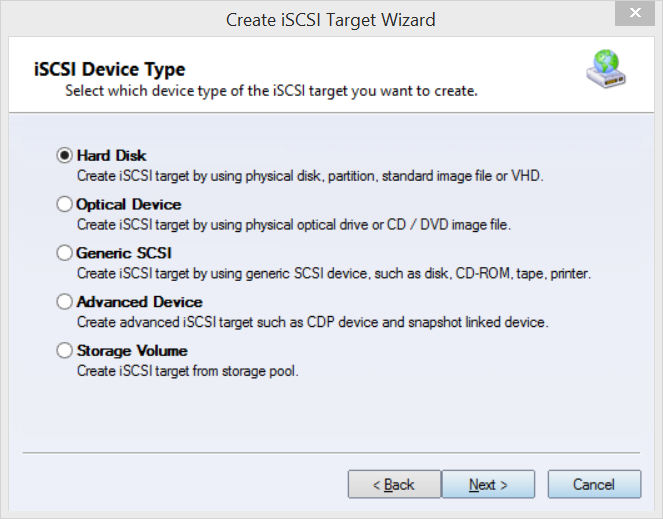Close the wizard with the X button
663x519 pixels.
(x=635, y=13)
